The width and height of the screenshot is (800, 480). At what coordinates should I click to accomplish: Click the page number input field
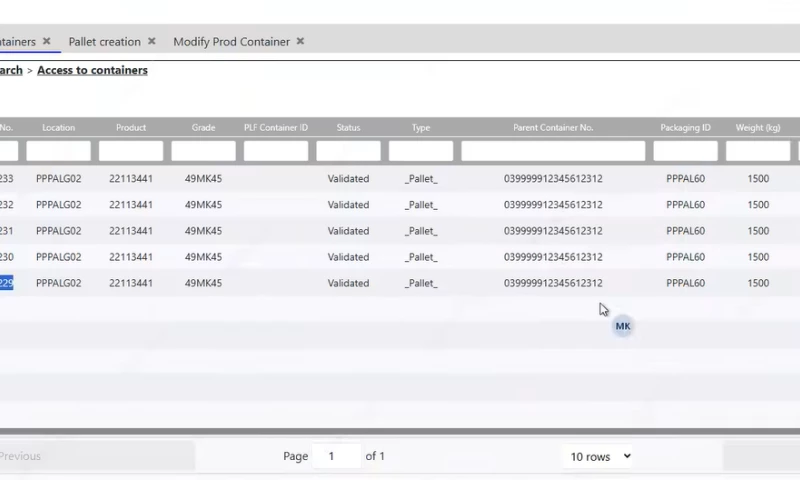(336, 456)
